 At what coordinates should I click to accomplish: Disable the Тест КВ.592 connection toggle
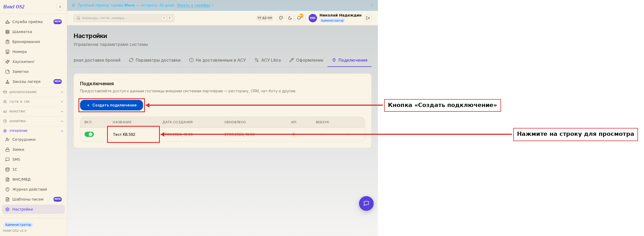(89, 134)
